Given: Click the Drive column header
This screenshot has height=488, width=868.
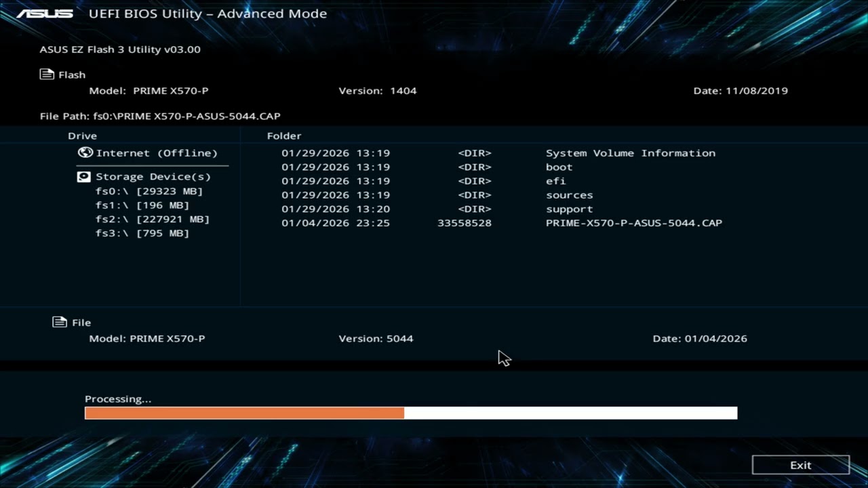Looking at the screenshot, I should coord(82,136).
